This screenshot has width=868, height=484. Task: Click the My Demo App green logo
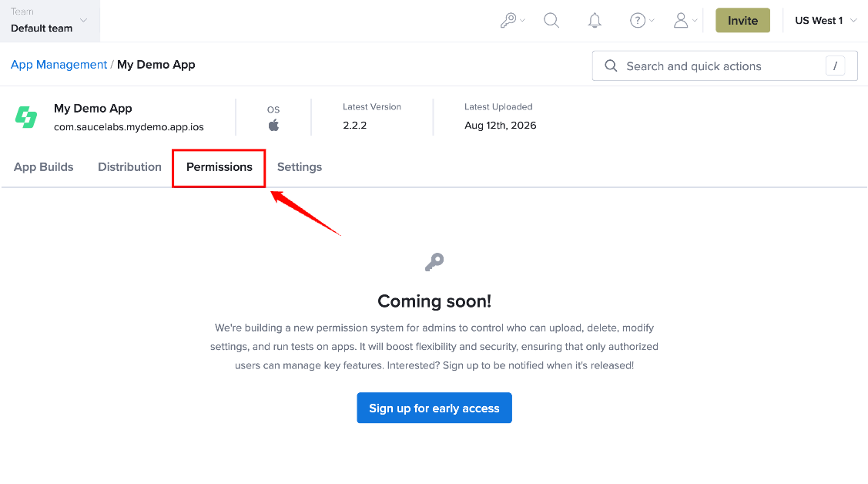click(26, 117)
